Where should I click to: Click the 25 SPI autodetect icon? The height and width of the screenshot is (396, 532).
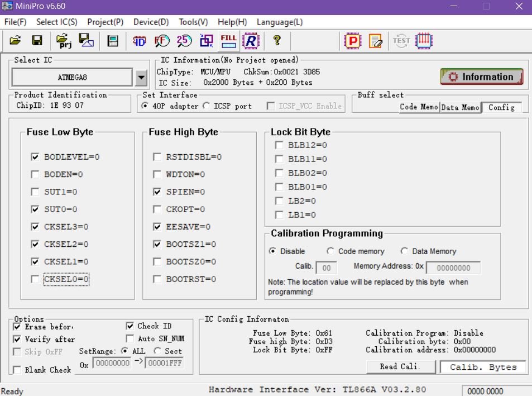184,41
